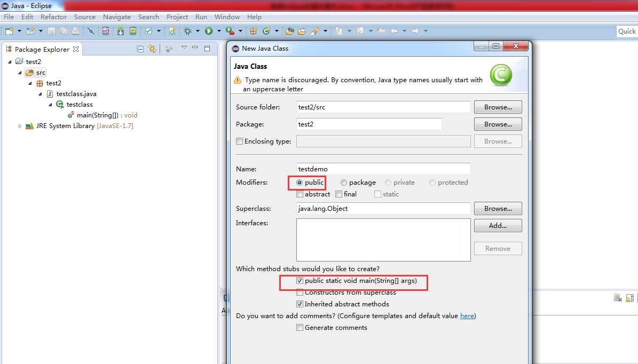Select the public modifier radio button

point(300,183)
